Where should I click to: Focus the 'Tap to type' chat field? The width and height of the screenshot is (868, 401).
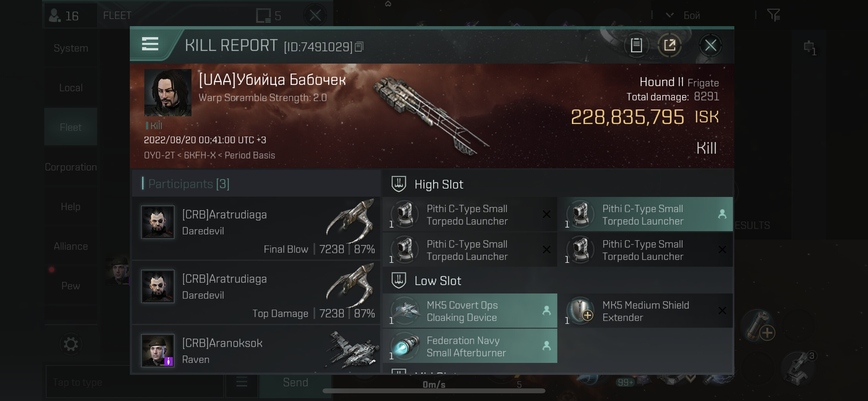(x=135, y=382)
